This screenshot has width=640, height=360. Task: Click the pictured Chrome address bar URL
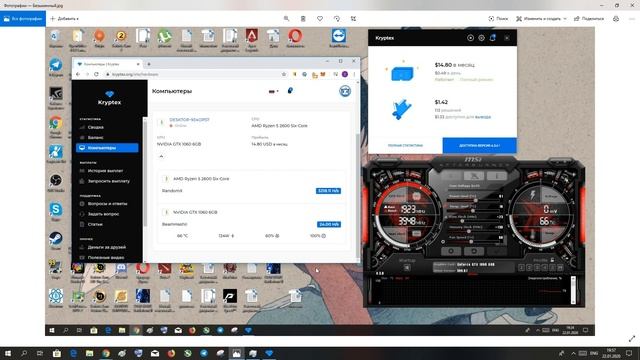pyautogui.click(x=135, y=74)
